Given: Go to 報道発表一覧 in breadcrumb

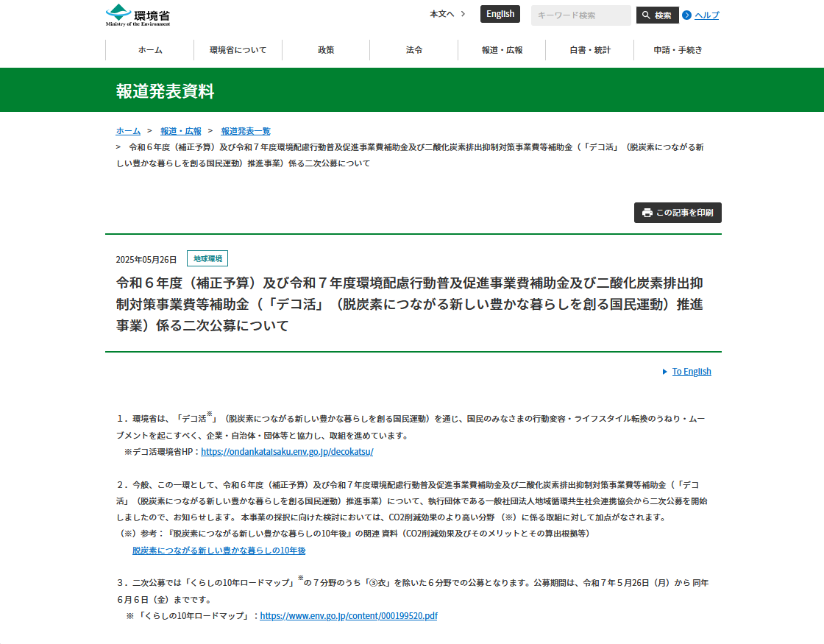Looking at the screenshot, I should 246,131.
